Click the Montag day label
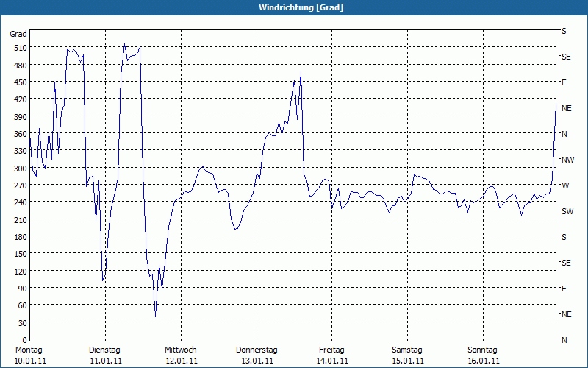588x368 pixels. click(29, 350)
